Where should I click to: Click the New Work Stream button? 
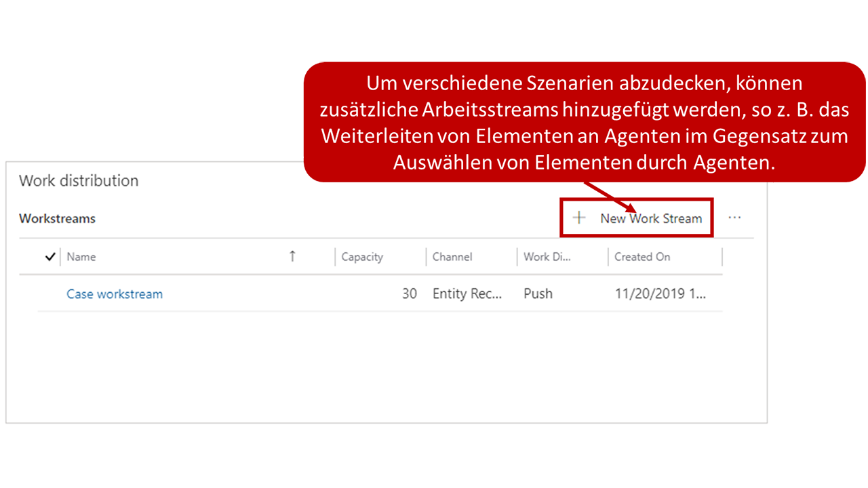coord(636,218)
